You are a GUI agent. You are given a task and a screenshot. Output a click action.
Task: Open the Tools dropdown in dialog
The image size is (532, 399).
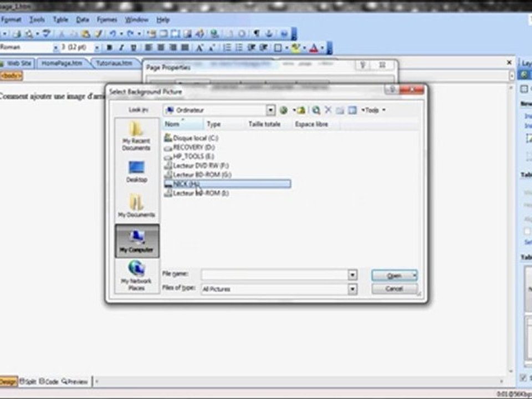click(373, 110)
